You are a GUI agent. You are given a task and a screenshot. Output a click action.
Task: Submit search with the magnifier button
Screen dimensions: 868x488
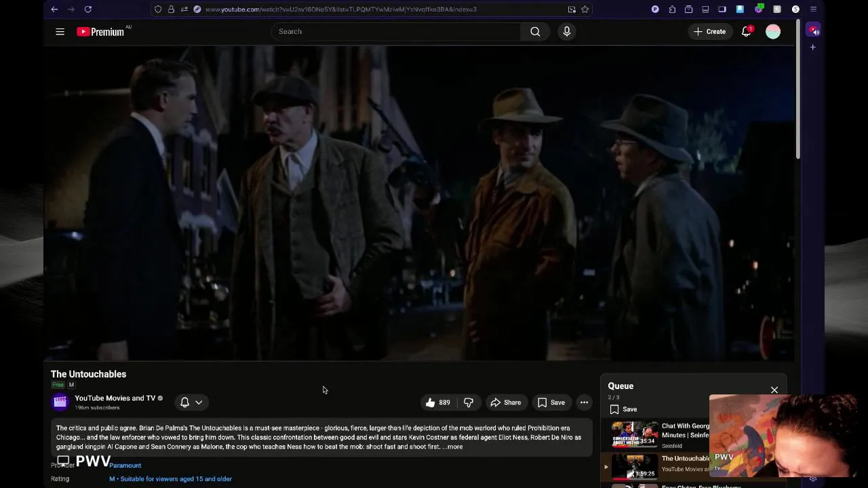coord(535,31)
